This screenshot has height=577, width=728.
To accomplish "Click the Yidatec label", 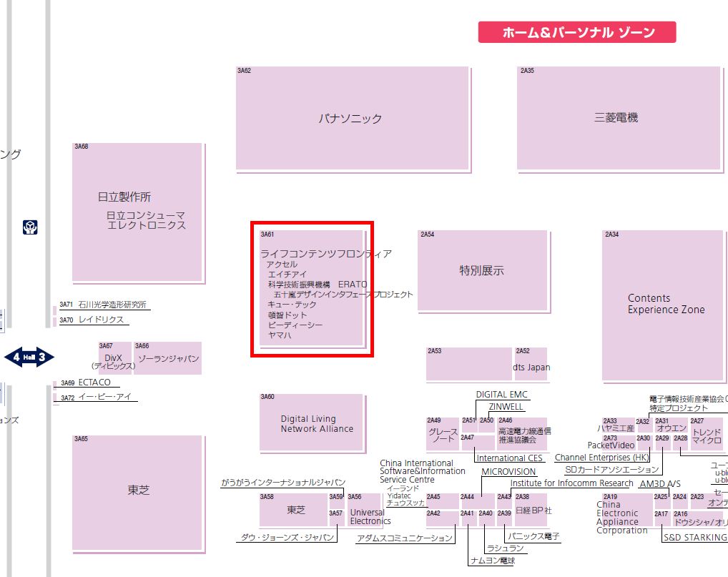I will [x=399, y=495].
